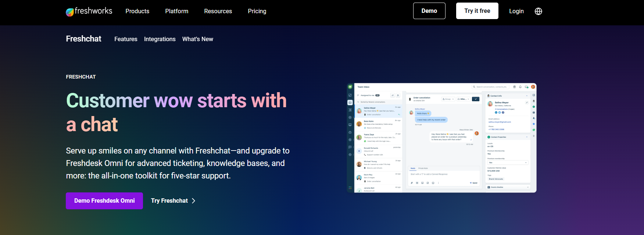Click the notification bell icon in preview
Screen dimensions: 644x235
(x=520, y=87)
